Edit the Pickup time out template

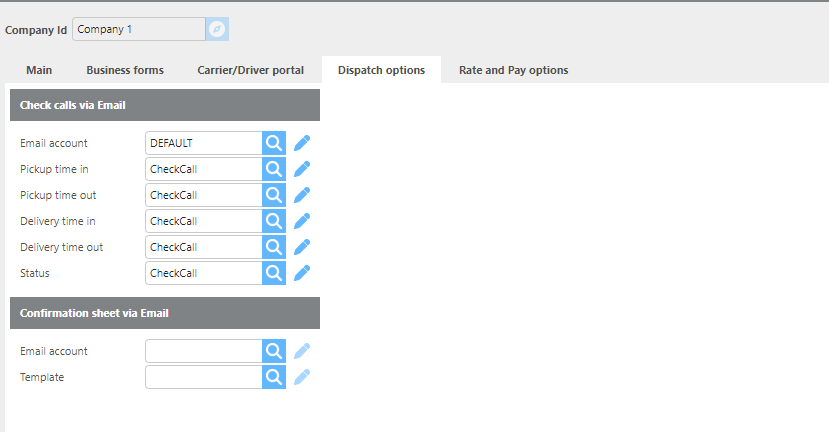(302, 195)
